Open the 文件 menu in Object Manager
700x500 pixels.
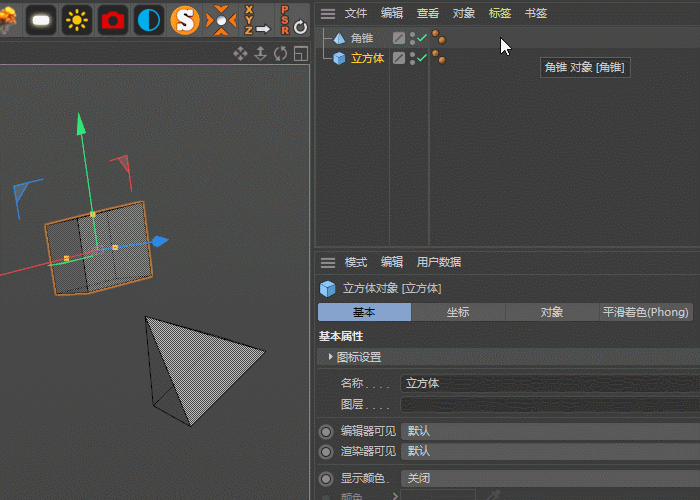(x=356, y=13)
